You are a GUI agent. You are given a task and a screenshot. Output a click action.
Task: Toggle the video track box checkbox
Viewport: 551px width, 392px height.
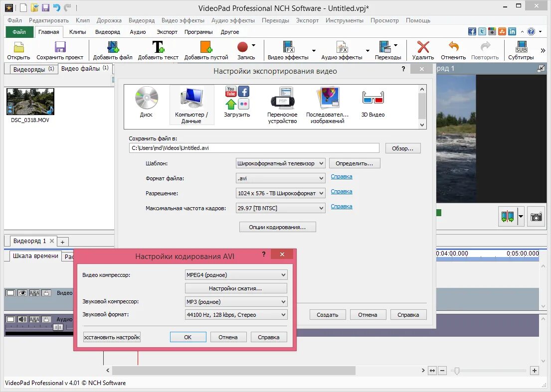point(10,293)
